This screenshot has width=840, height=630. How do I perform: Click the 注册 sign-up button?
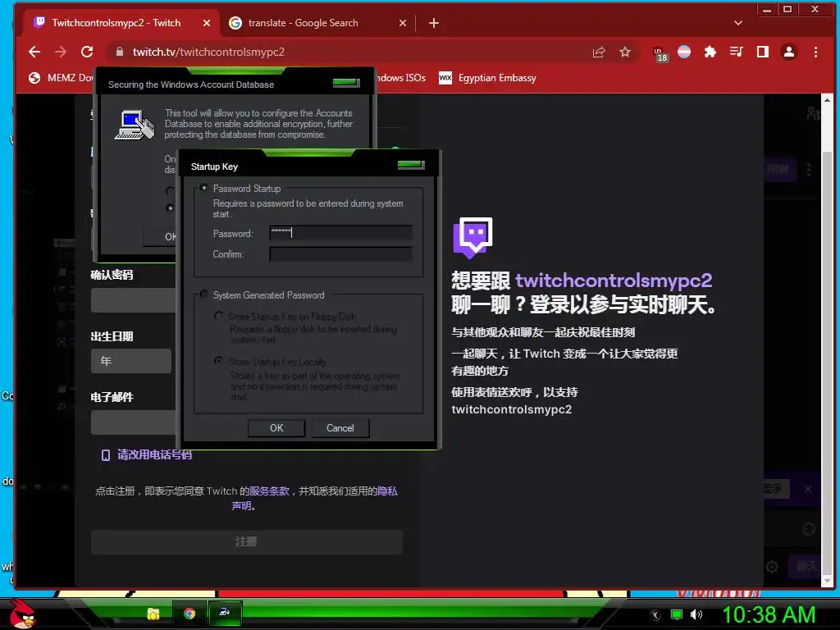[x=246, y=542]
